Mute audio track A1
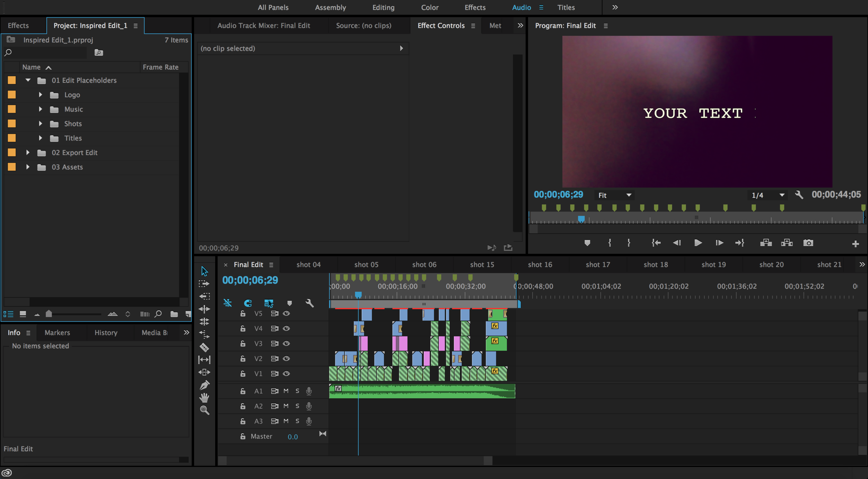868x479 pixels. (x=286, y=391)
